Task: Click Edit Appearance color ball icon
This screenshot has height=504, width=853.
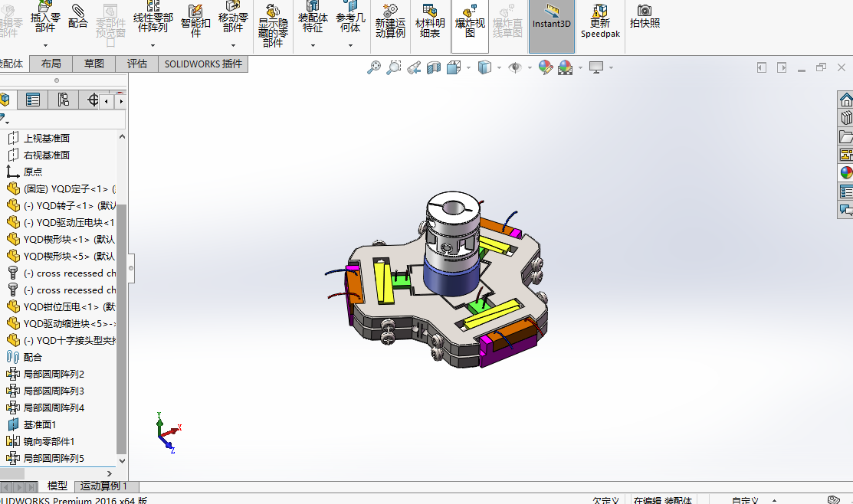Action: pyautogui.click(x=546, y=67)
